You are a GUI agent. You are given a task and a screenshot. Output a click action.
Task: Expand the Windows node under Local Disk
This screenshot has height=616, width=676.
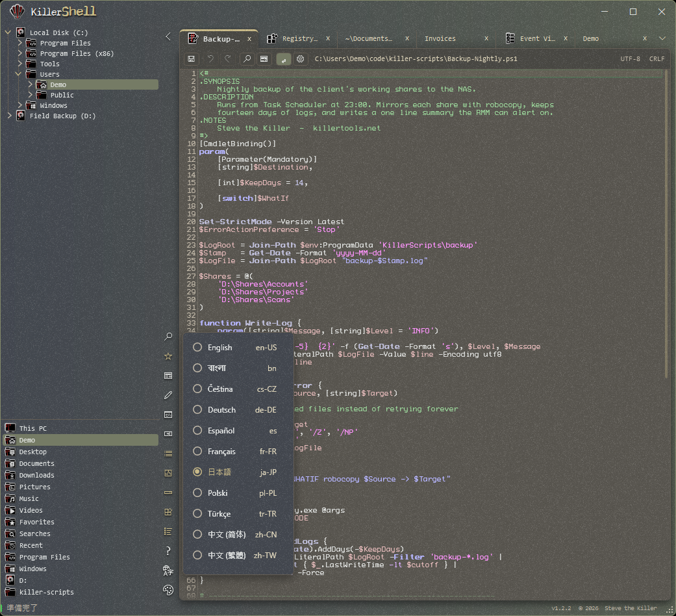[x=19, y=105]
